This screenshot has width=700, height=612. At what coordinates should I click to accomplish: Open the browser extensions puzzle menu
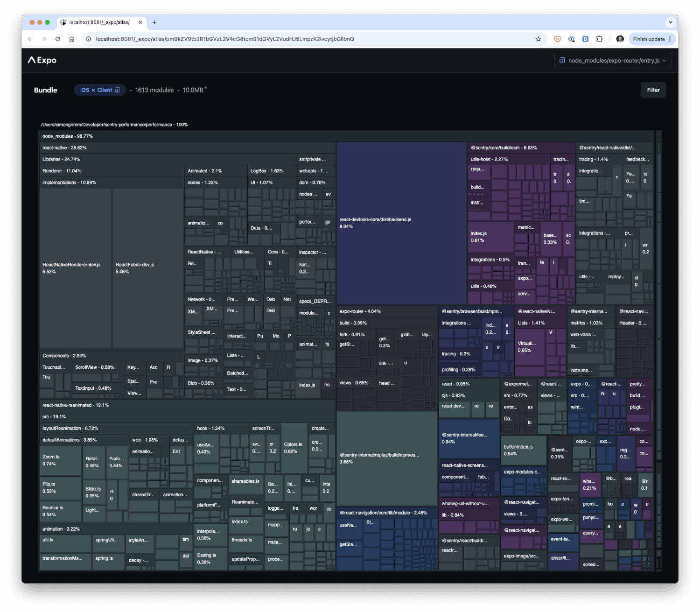coord(599,39)
